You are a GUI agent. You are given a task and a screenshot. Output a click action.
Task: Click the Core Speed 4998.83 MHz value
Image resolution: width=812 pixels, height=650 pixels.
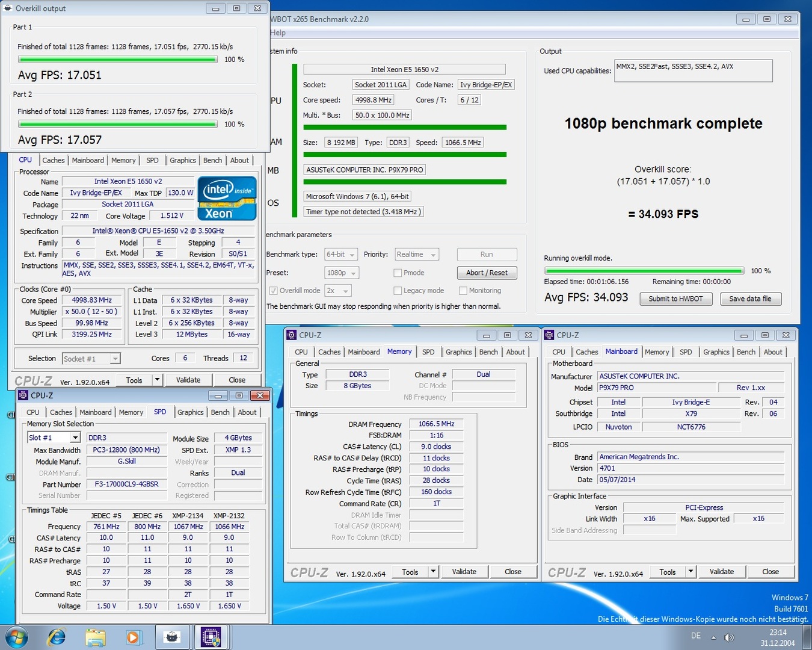92,300
